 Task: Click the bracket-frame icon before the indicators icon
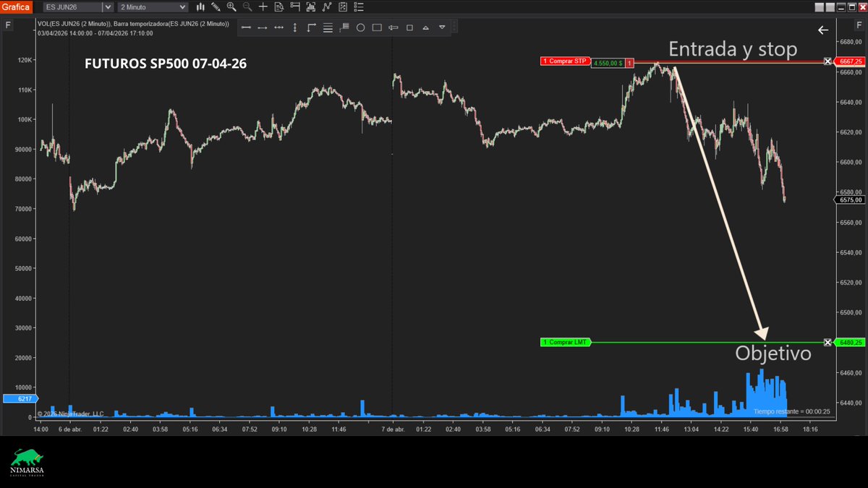click(x=311, y=7)
